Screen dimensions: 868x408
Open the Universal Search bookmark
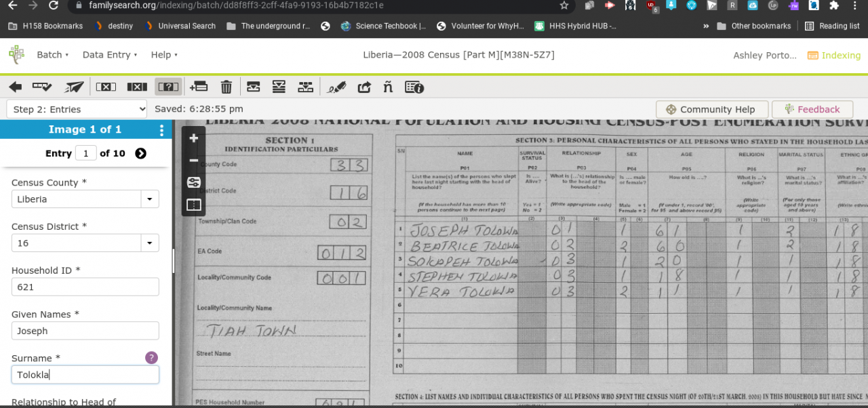180,26
